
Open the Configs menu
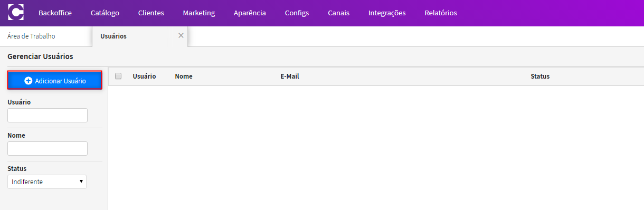coord(297,13)
